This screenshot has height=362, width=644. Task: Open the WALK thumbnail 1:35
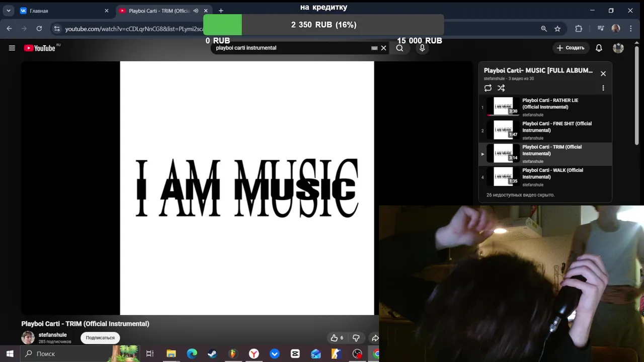point(503,176)
